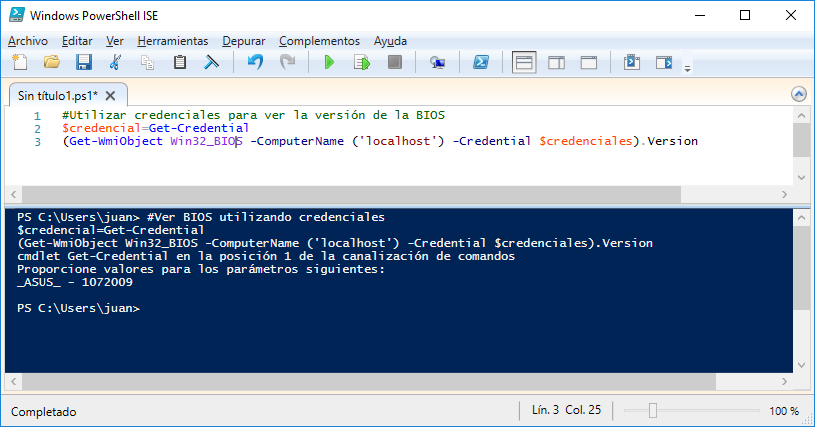Click the Windows PowerShell ISE title bar icon
The width and height of the screenshot is (815, 427).
[x=17, y=15]
